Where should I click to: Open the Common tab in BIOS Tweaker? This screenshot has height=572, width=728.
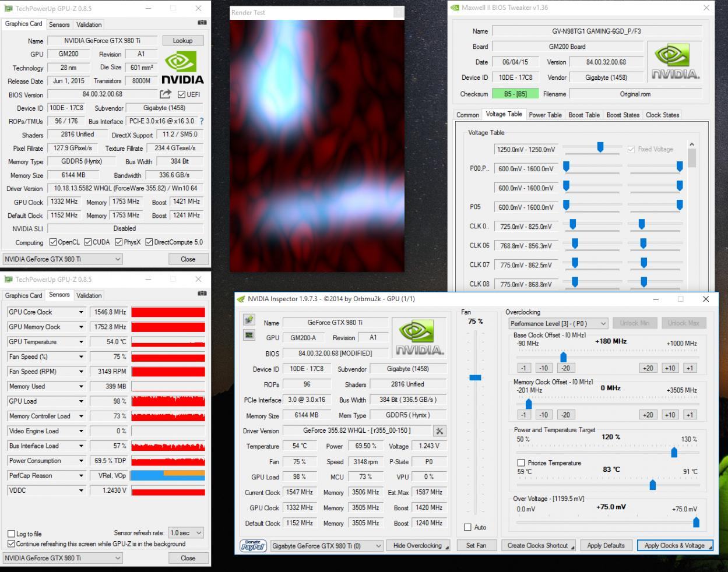point(467,115)
